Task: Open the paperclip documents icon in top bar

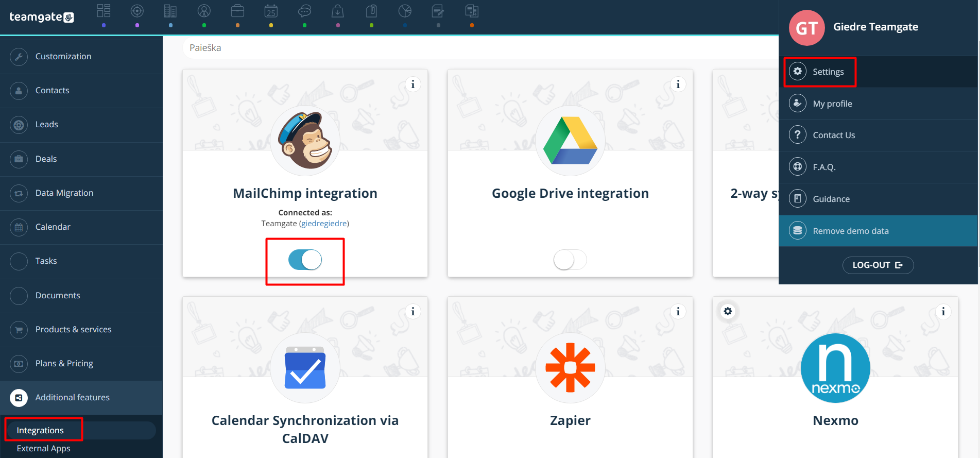Action: (371, 11)
